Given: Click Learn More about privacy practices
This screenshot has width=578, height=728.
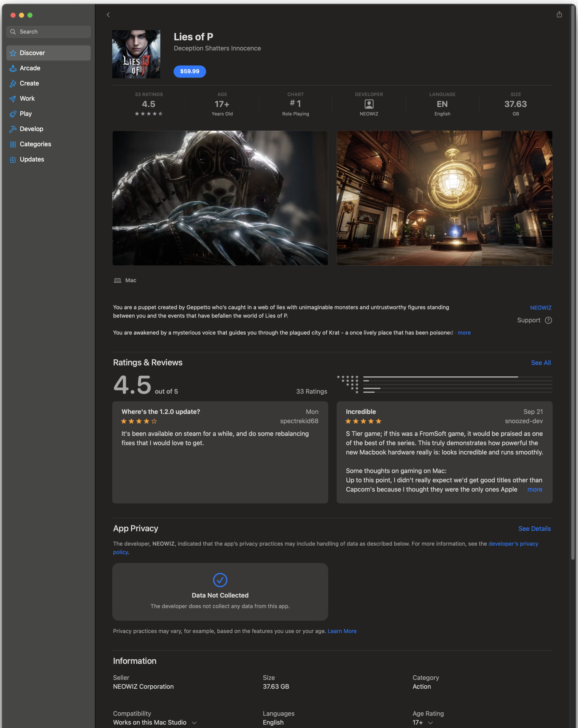Looking at the screenshot, I should click(342, 631).
